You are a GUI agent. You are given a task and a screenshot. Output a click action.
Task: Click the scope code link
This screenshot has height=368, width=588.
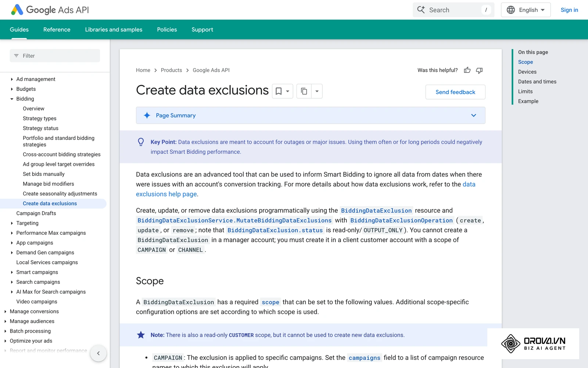[x=270, y=302]
